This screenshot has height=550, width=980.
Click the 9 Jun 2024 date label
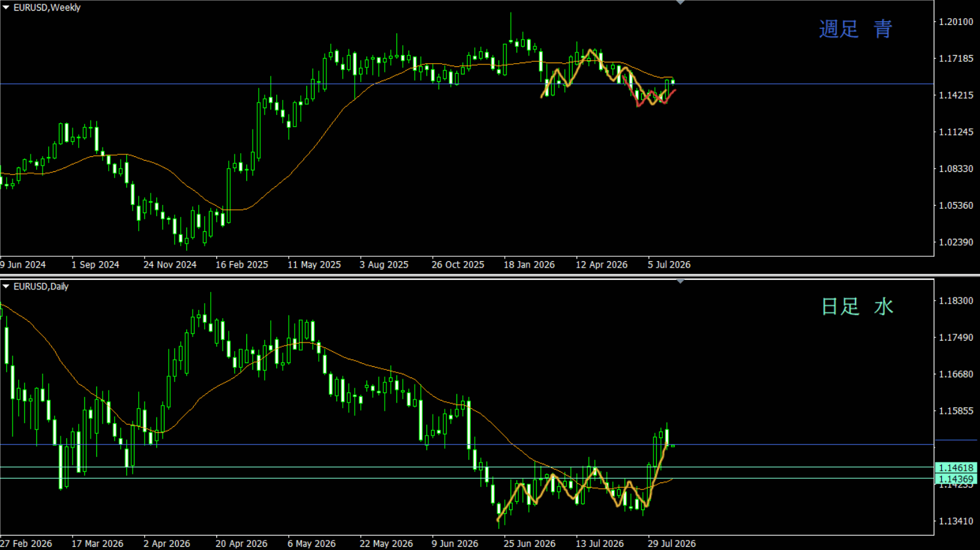click(x=23, y=265)
